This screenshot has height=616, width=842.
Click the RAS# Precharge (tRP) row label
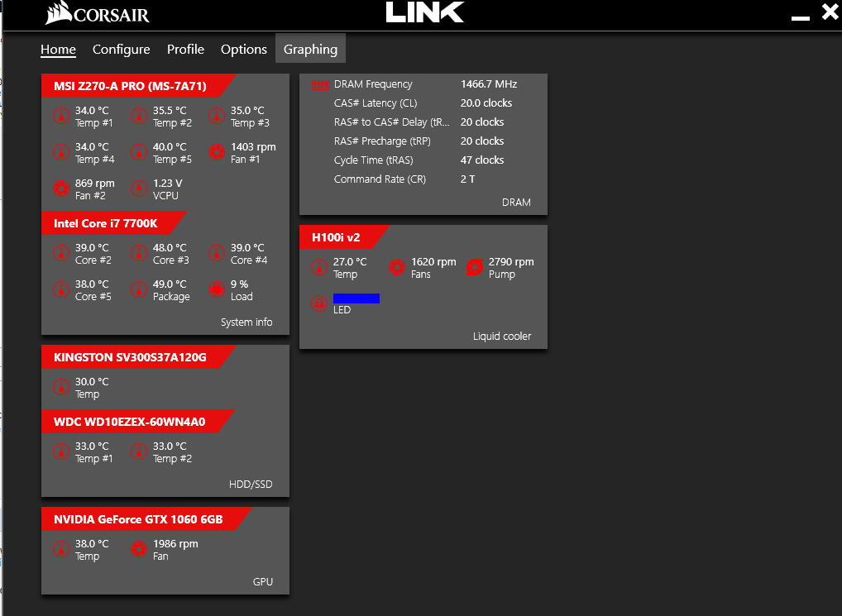pos(382,141)
